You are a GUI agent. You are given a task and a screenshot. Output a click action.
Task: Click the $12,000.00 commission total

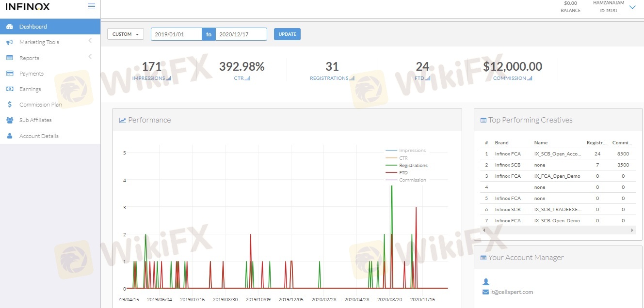[513, 66]
